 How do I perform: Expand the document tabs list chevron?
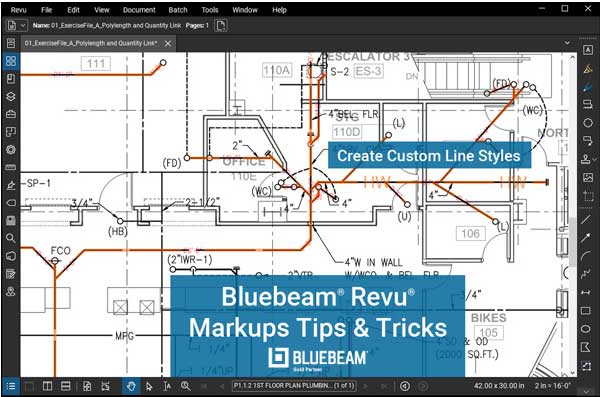click(567, 43)
